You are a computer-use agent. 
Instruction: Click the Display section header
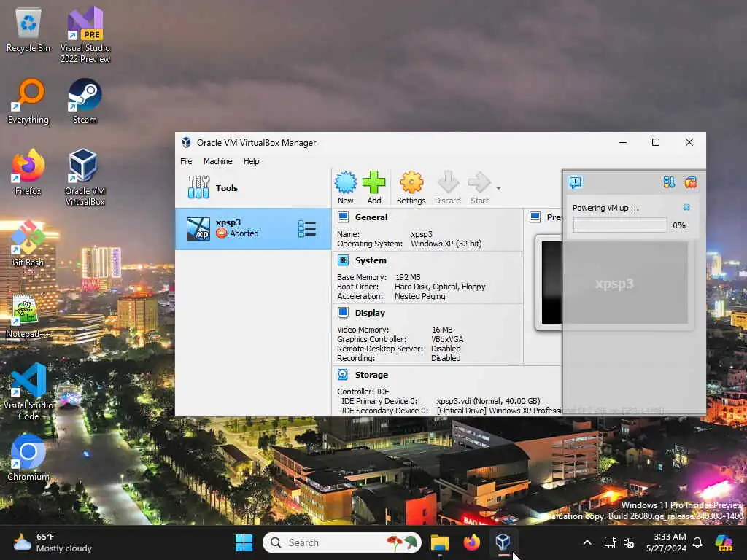click(370, 313)
